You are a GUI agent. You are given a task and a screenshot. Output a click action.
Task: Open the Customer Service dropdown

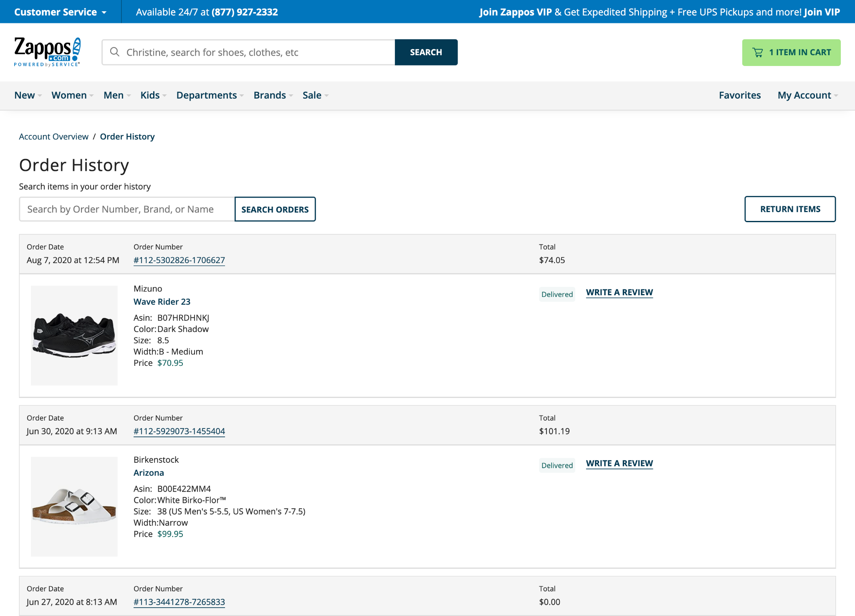click(x=58, y=12)
